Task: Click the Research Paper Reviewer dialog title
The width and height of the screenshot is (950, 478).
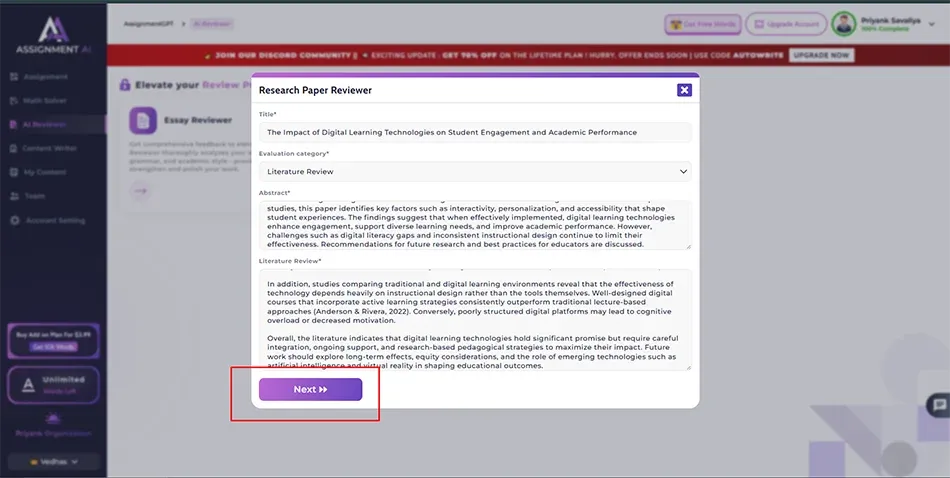Action: 315,90
